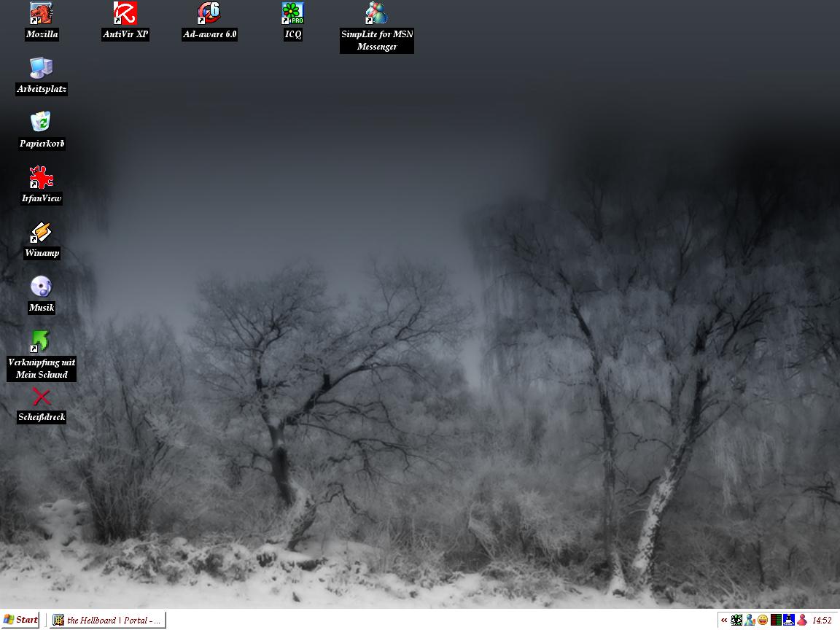Viewport: 840px width, 630px height.
Task: Click the Scheißdreck red X icon
Action: pyautogui.click(x=42, y=397)
